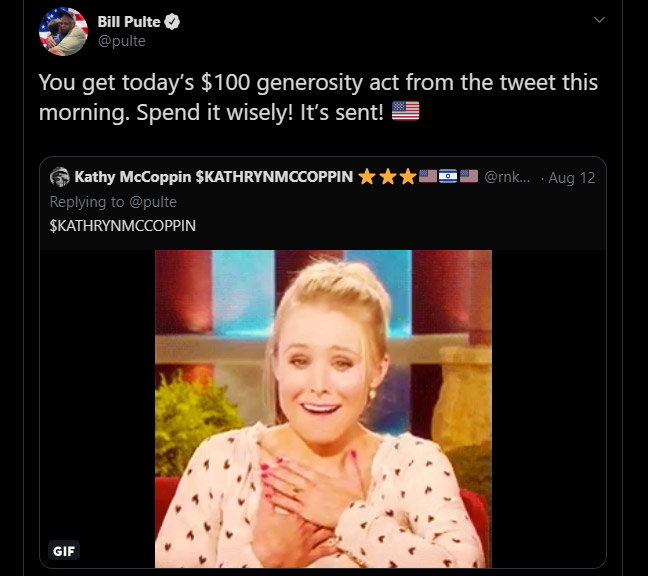The height and width of the screenshot is (576, 648).
Task: Click the Israel flag emoji in quoted name
Action: [x=448, y=176]
